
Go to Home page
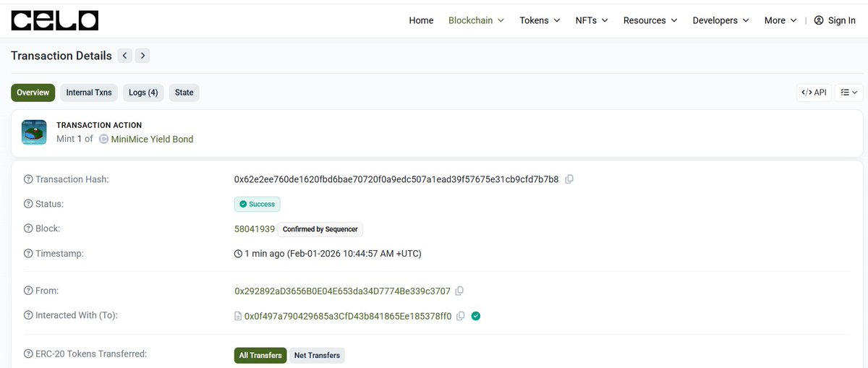point(421,20)
